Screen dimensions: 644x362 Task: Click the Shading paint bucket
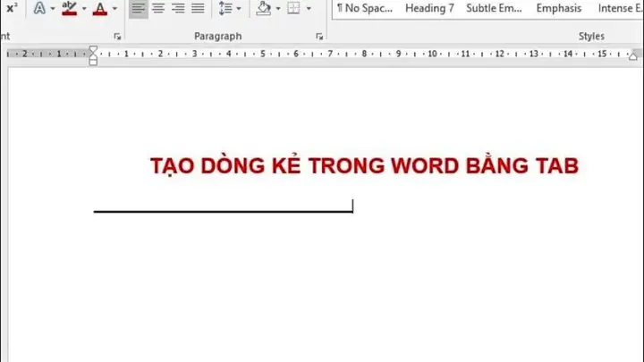pos(264,8)
